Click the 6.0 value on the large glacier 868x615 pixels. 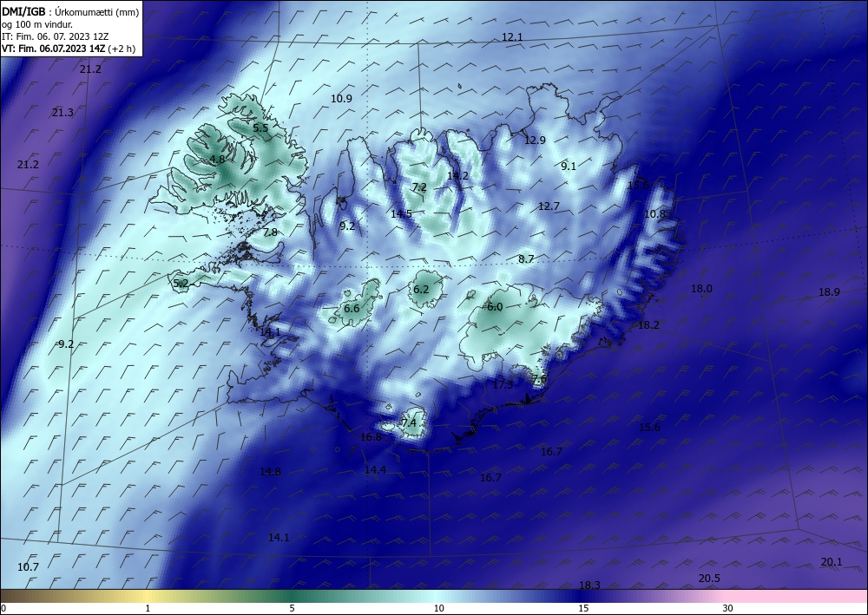pyautogui.click(x=495, y=307)
